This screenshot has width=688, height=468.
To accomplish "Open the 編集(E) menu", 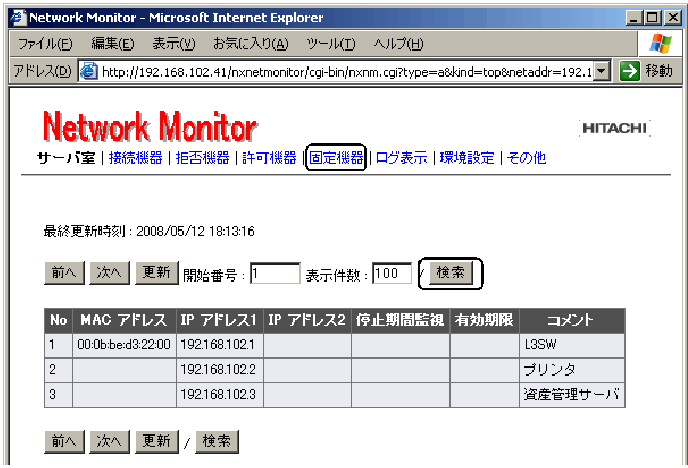I will [113, 44].
